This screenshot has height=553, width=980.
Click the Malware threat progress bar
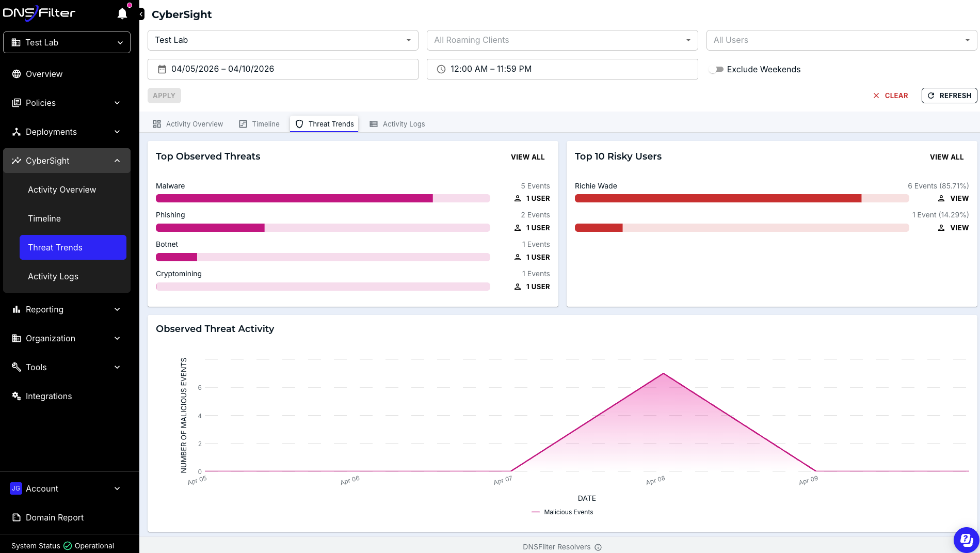pos(323,198)
